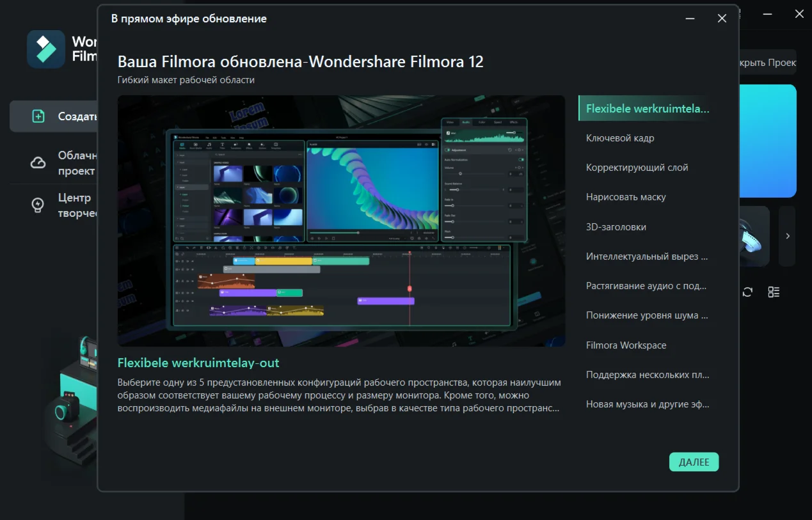Click the Открыть Проект button
This screenshot has width=812, height=520.
pyautogui.click(x=767, y=63)
